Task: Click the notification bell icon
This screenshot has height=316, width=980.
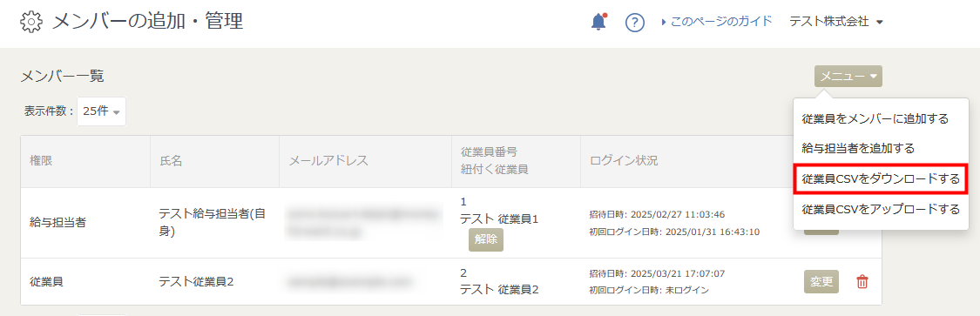Action: (x=598, y=22)
